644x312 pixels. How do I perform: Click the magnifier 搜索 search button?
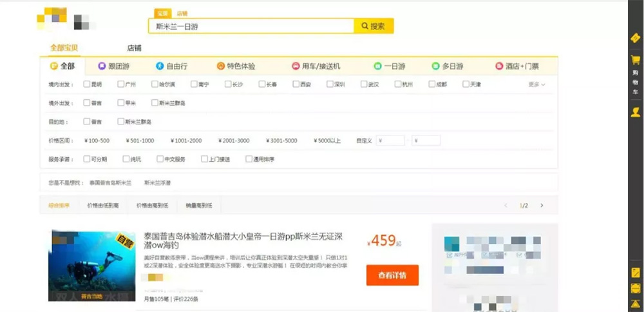point(374,26)
